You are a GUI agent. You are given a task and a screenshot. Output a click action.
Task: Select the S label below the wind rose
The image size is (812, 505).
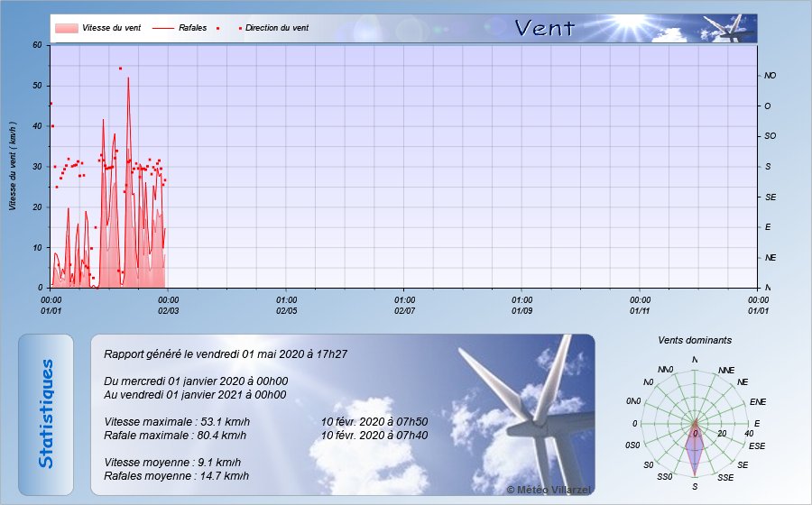695,487
